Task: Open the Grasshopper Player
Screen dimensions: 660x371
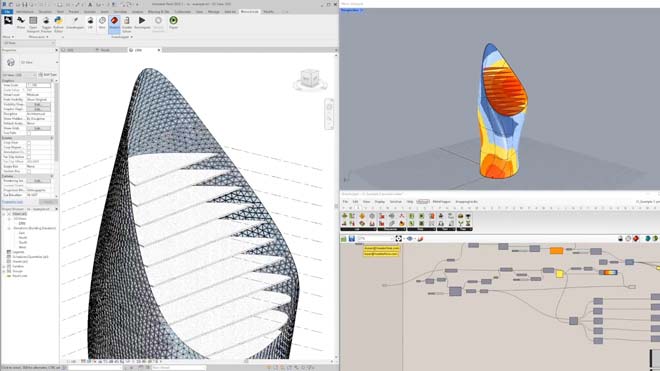Action: (173, 23)
